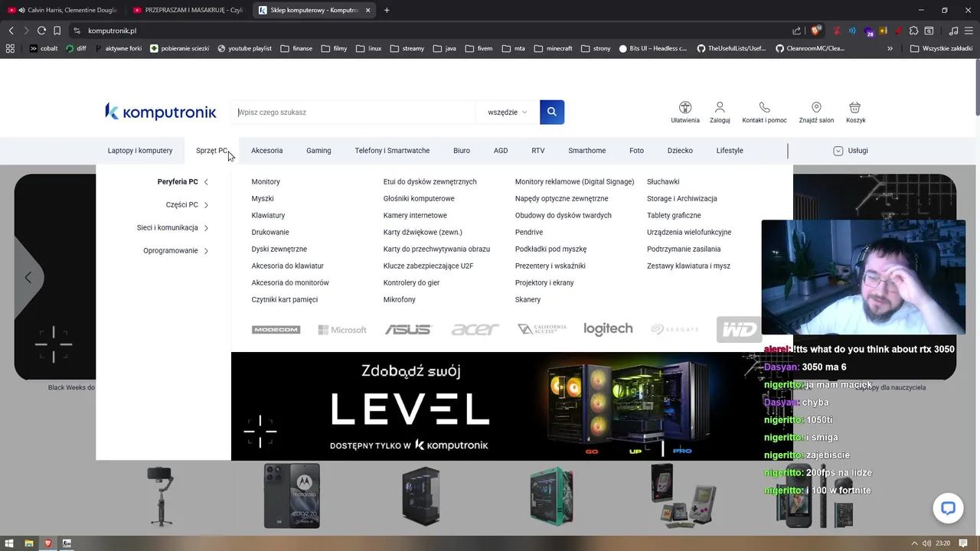Switch to the PRZEPRASZAM I MASAKRUJĘ tab
The width and height of the screenshot is (980, 551).
pyautogui.click(x=188, y=10)
